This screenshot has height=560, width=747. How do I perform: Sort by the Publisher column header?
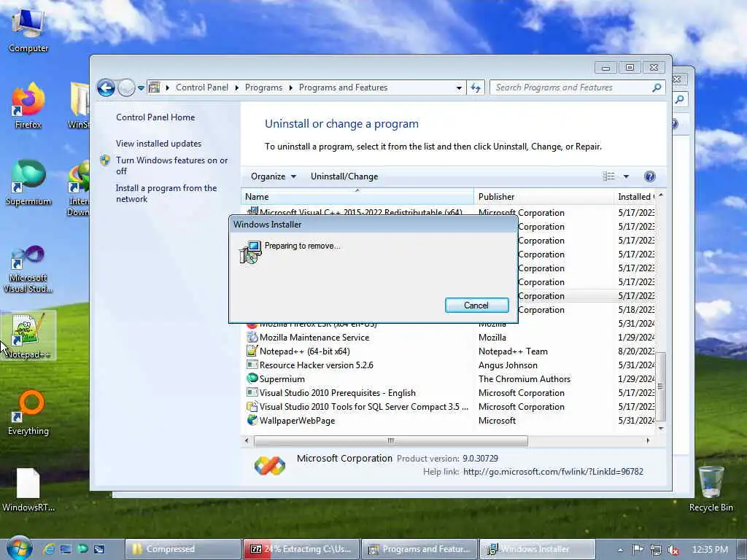[x=544, y=197]
